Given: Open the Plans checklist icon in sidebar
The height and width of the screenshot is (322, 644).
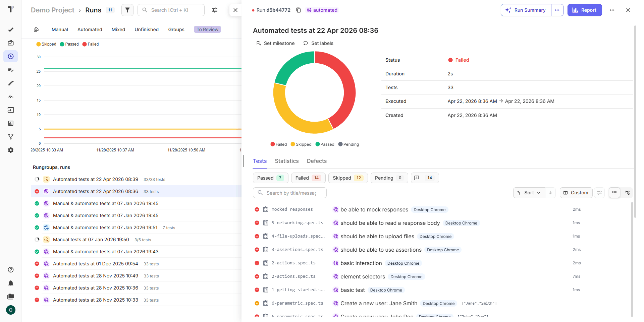Looking at the screenshot, I should [11, 70].
